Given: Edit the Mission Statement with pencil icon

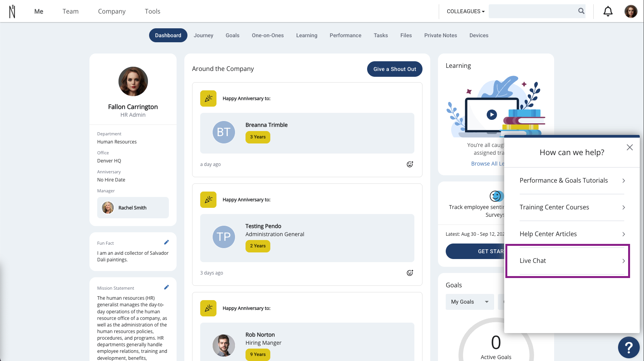Looking at the screenshot, I should click(x=167, y=287).
